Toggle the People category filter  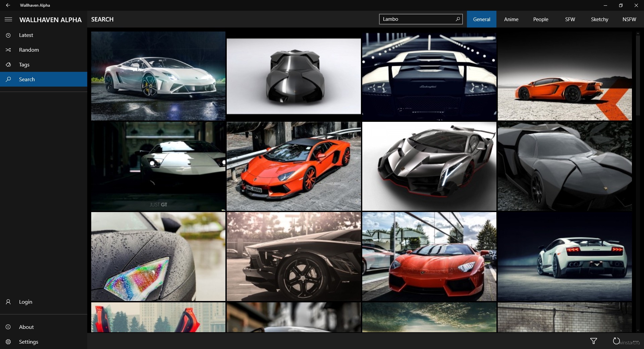click(541, 19)
